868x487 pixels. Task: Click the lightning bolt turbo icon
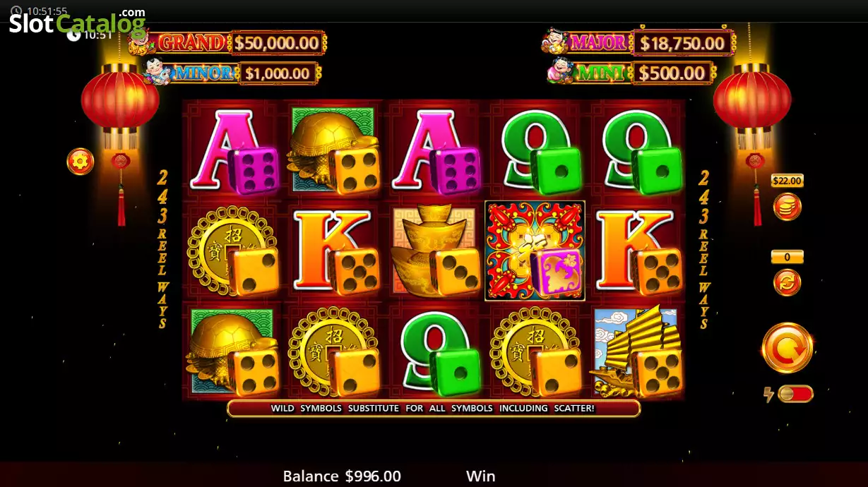click(769, 395)
